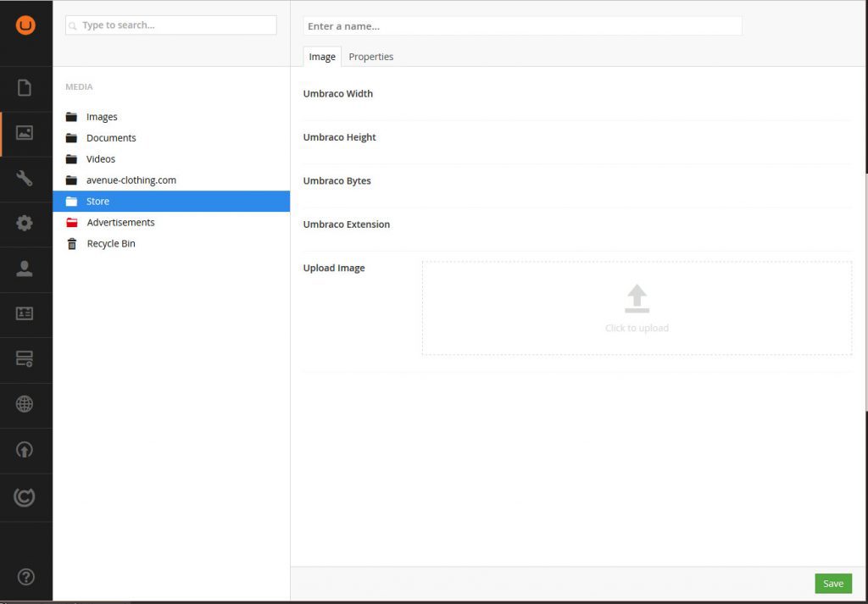Click the orange Umbraco logo

pos(26,24)
